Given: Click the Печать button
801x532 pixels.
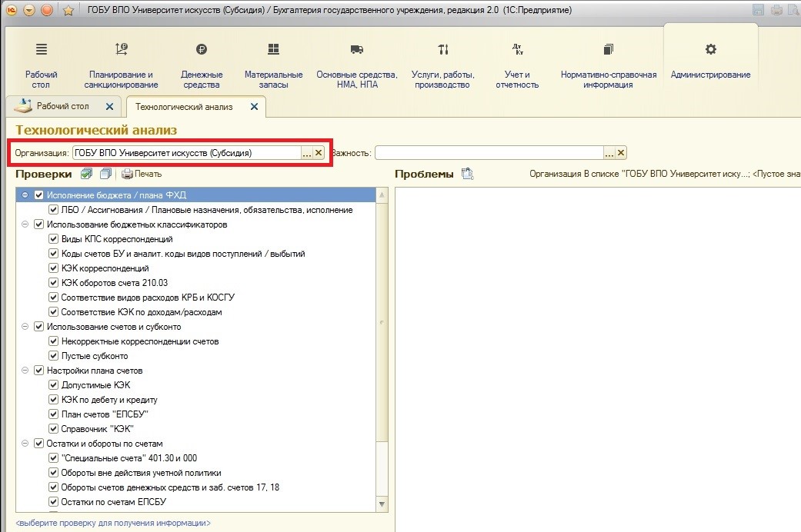Looking at the screenshot, I should tap(142, 175).
